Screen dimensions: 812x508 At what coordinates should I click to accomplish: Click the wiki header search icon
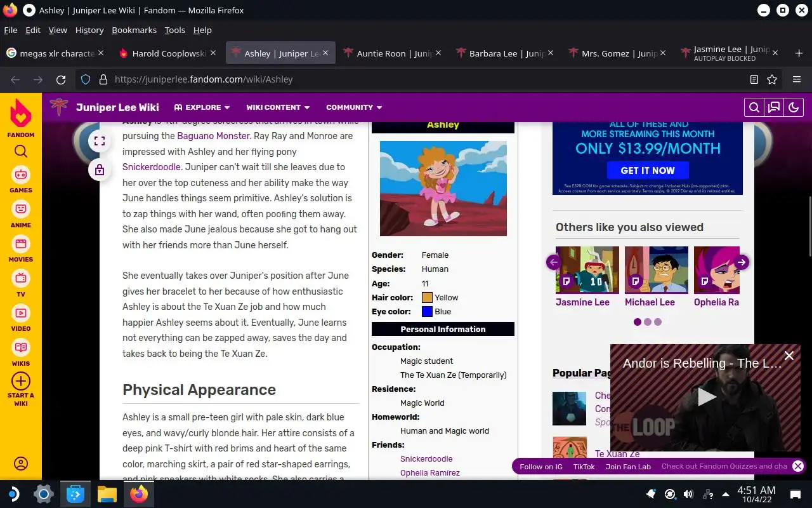(x=754, y=107)
